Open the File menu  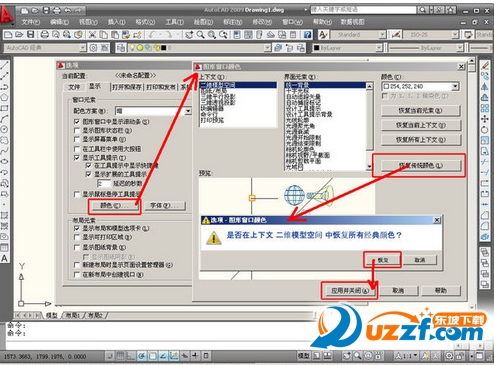click(31, 22)
